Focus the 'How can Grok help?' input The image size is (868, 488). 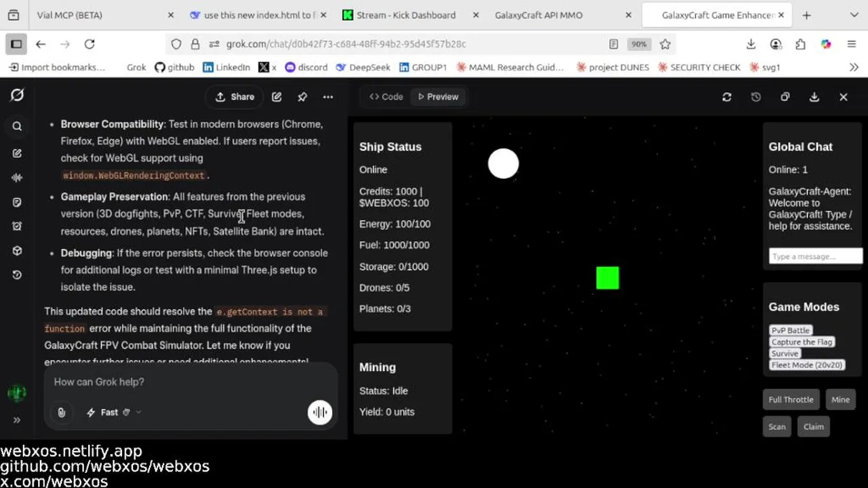point(191,382)
